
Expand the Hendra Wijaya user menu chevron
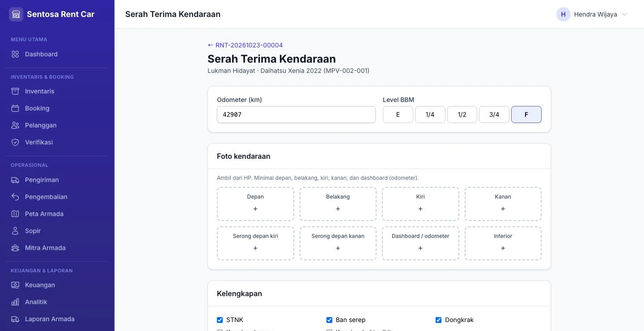(624, 14)
